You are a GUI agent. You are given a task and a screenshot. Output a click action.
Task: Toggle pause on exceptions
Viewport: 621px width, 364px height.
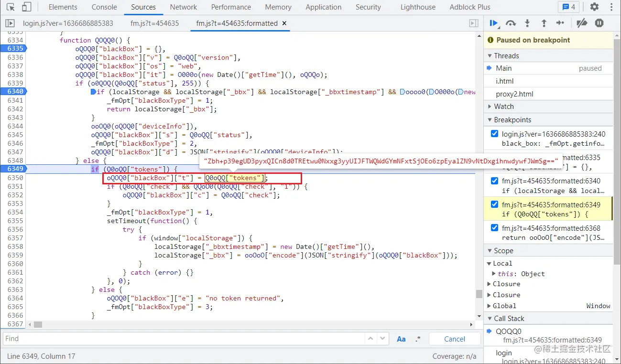coord(599,23)
